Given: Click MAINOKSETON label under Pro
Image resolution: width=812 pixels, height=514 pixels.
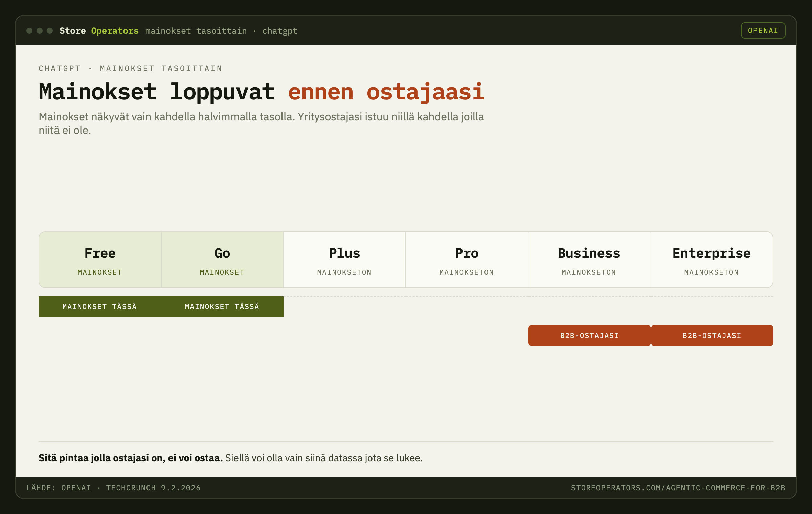Looking at the screenshot, I should [x=467, y=272].
